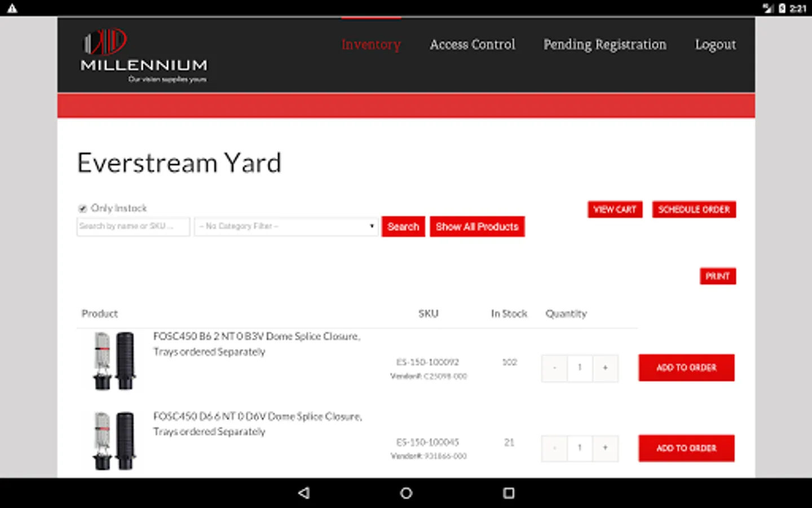Open the No Category Filter dropdown
Screen dimensions: 812x508
286,226
